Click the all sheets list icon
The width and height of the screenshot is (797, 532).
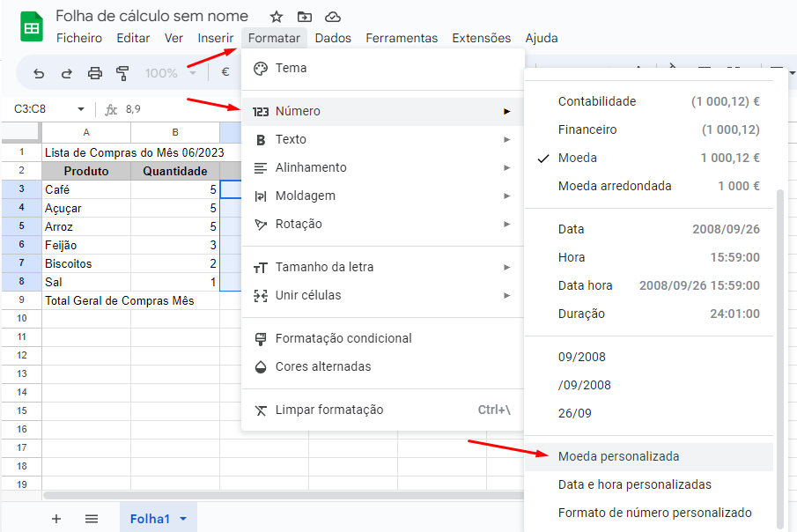click(x=92, y=519)
